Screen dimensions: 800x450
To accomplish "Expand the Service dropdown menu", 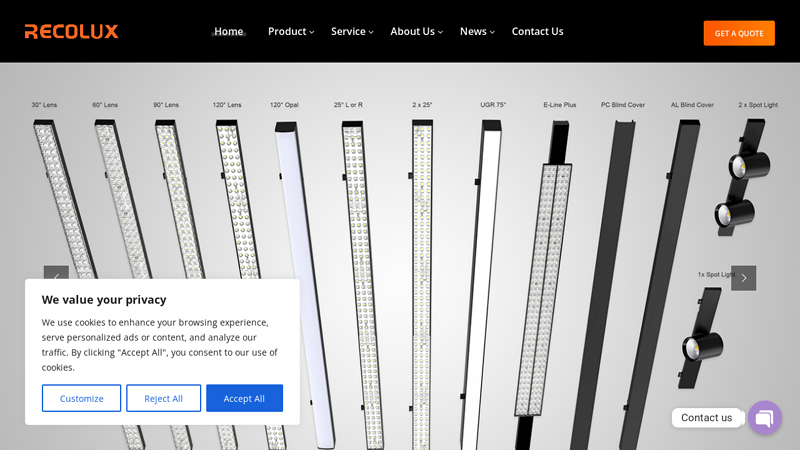I will coord(352,31).
